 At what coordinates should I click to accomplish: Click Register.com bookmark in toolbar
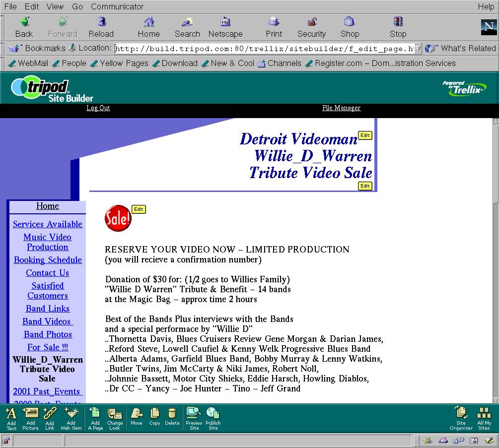point(380,64)
